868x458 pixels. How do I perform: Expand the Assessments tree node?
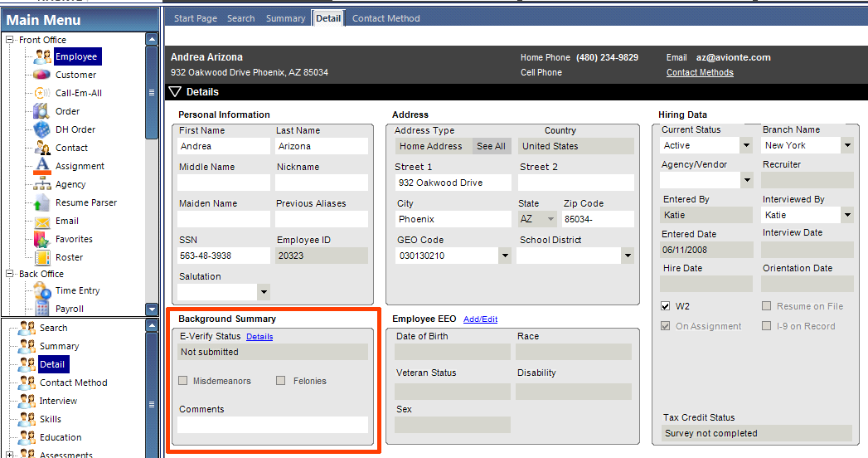pos(9,455)
